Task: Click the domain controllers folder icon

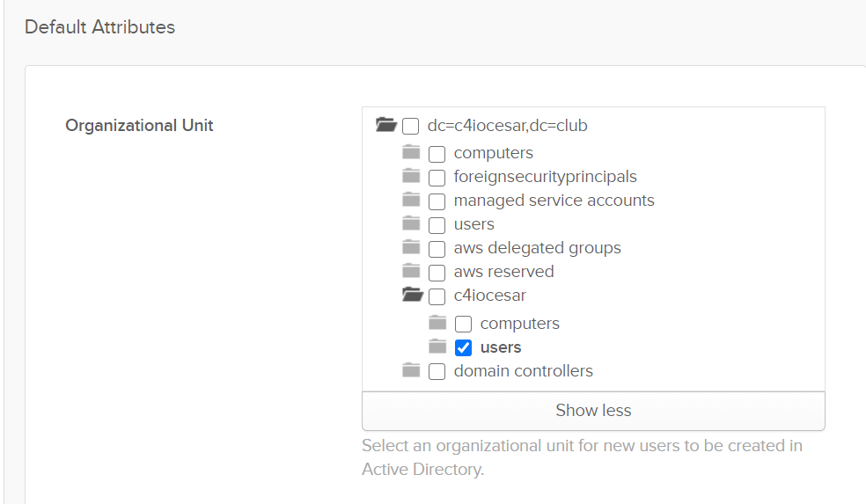Action: pos(411,370)
